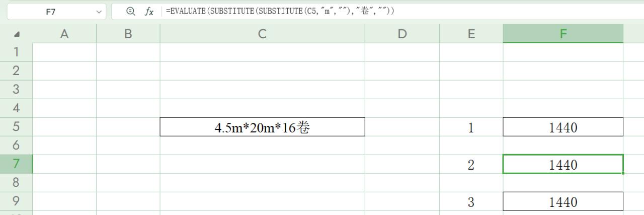This screenshot has width=644, height=215.
Task: Open the Name Box dropdown arrow
Action: 98,12
